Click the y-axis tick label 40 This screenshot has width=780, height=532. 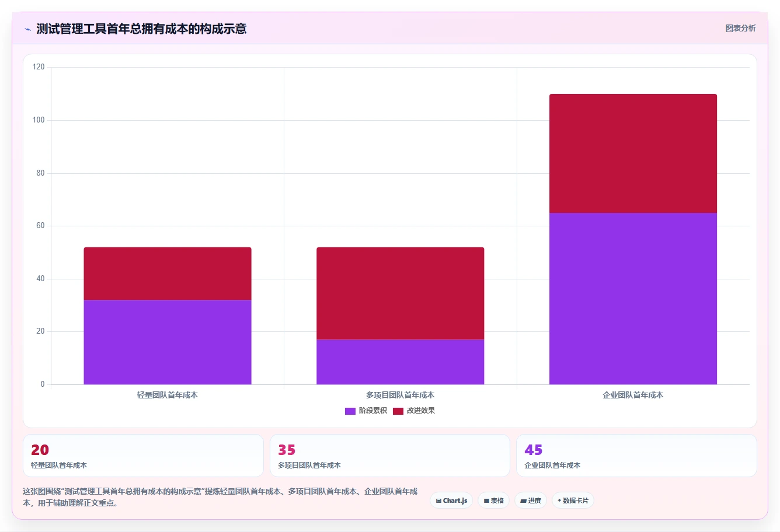coord(40,279)
